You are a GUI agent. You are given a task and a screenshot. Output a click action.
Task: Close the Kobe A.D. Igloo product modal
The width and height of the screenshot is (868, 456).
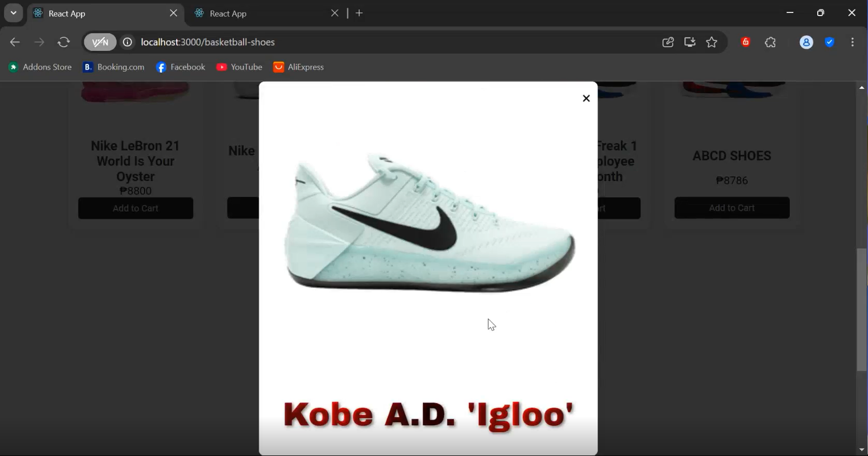586,98
